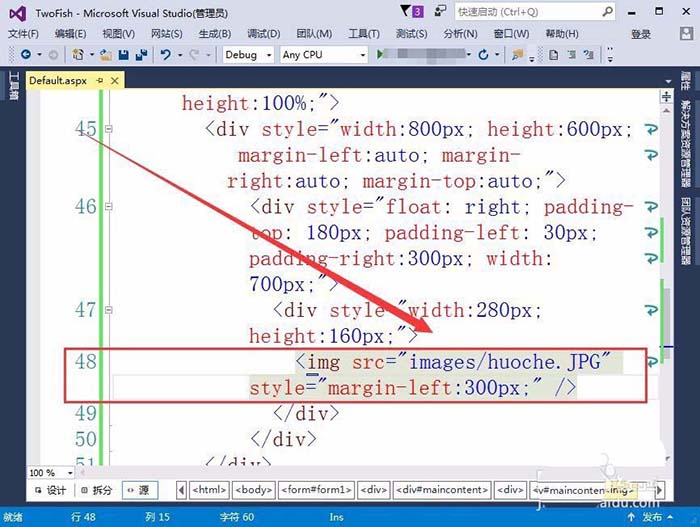Collapse the code block at line 46
Screen dimensions: 700x527
click(x=108, y=207)
